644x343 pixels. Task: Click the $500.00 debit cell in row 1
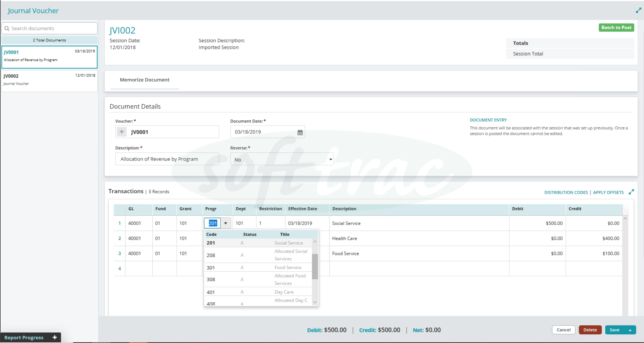coord(537,223)
